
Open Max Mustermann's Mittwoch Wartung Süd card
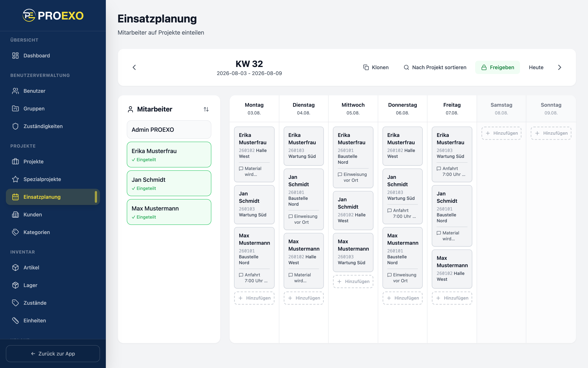click(353, 252)
